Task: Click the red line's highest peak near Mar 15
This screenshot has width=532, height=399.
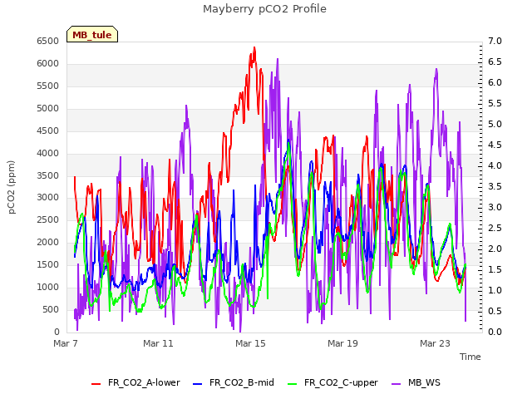Action: pos(254,48)
